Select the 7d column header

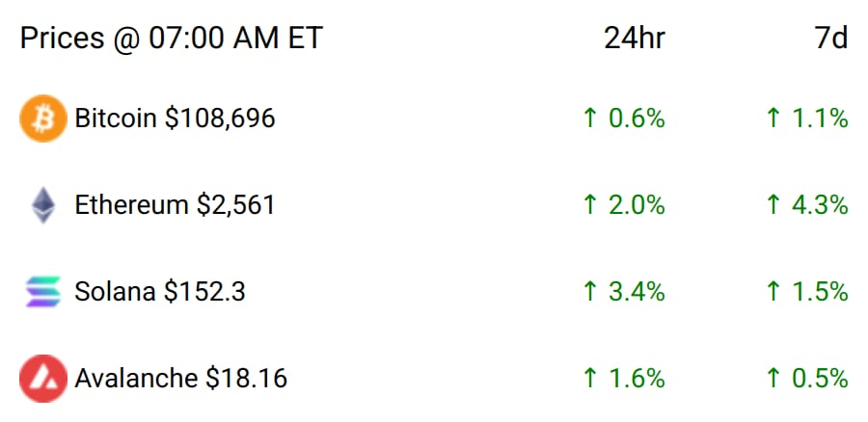(x=831, y=39)
